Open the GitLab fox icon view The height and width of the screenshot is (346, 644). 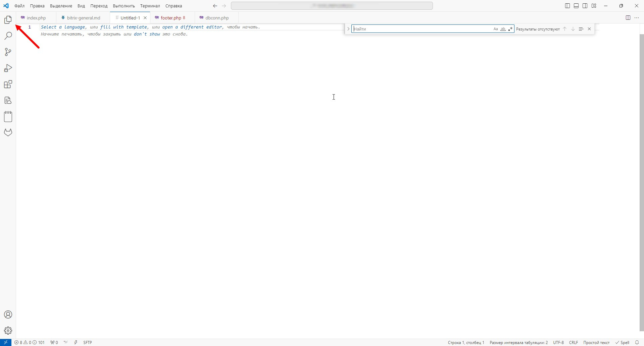point(8,132)
